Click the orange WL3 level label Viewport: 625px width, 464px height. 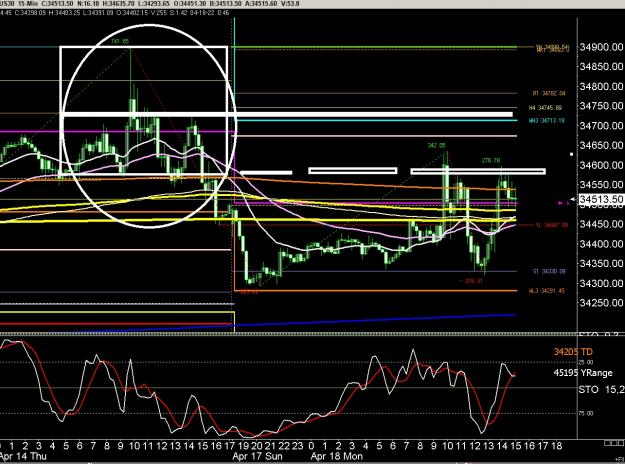(546, 291)
